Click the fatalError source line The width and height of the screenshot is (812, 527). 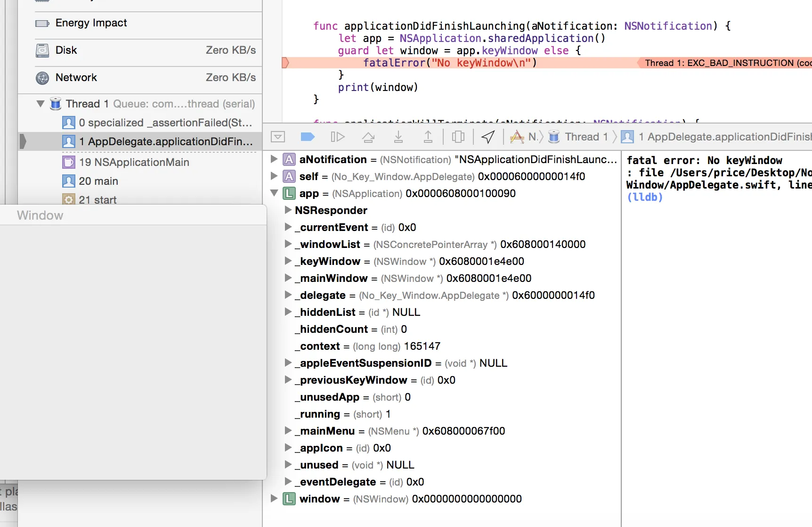pyautogui.click(x=449, y=63)
